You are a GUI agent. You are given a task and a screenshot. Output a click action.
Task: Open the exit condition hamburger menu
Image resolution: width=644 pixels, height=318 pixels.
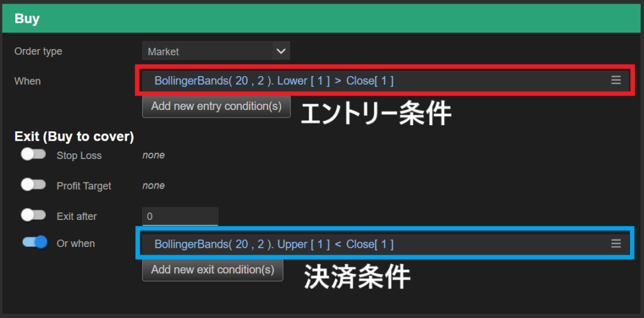click(x=616, y=243)
